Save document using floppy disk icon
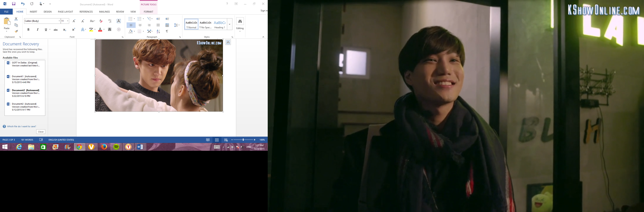The width and height of the screenshot is (644, 212). (x=14, y=4)
